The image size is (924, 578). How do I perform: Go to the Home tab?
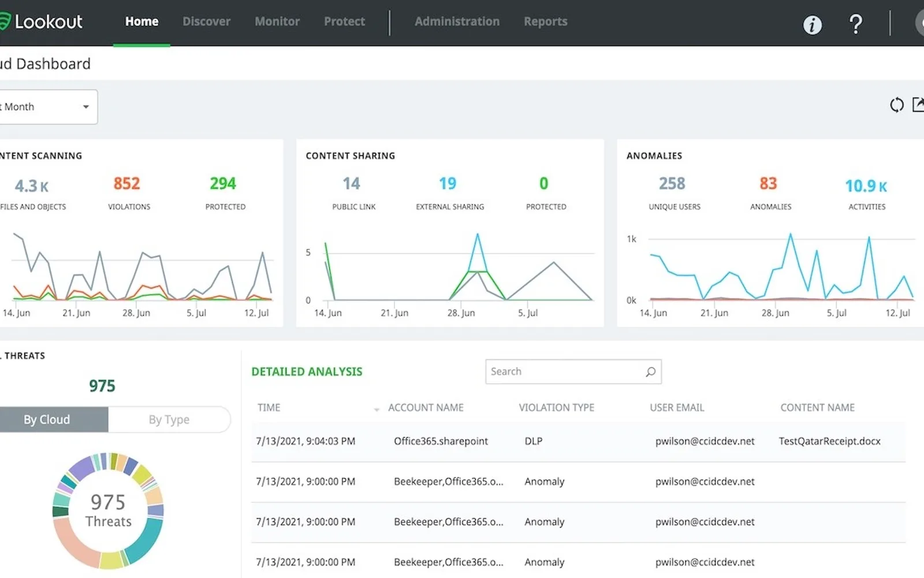[x=141, y=21]
